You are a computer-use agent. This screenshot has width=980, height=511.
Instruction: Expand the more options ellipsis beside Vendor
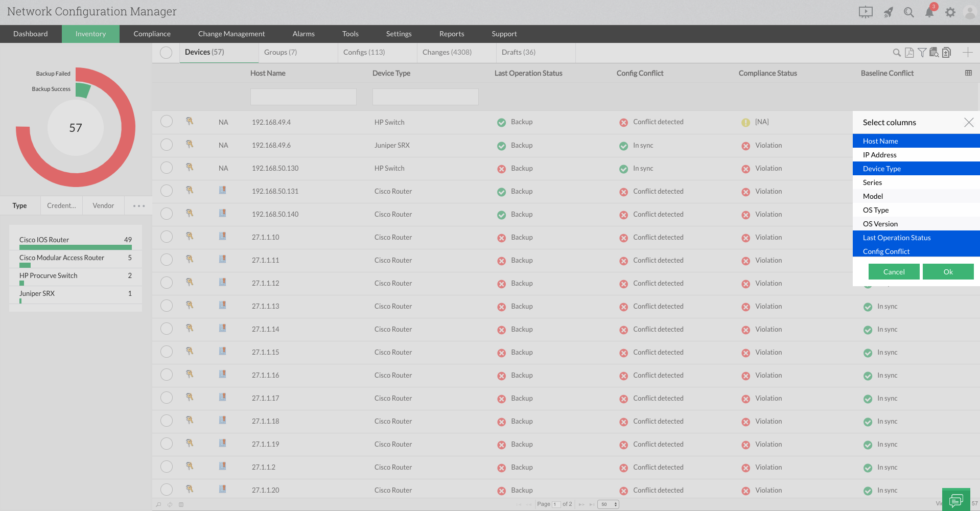click(x=138, y=205)
